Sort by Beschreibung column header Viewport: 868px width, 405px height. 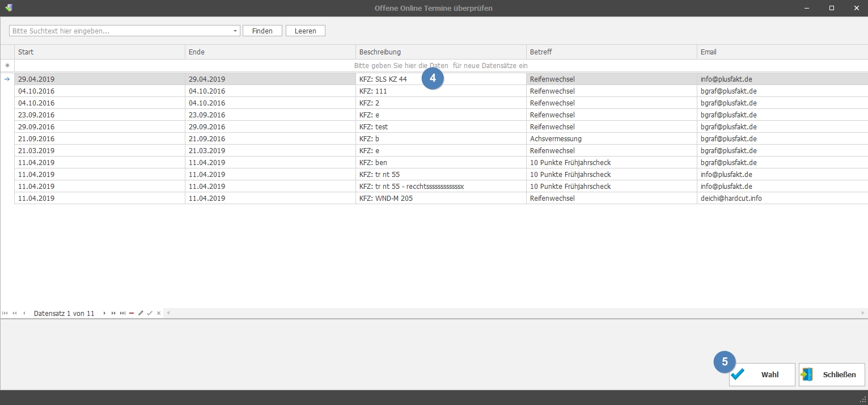(441, 52)
